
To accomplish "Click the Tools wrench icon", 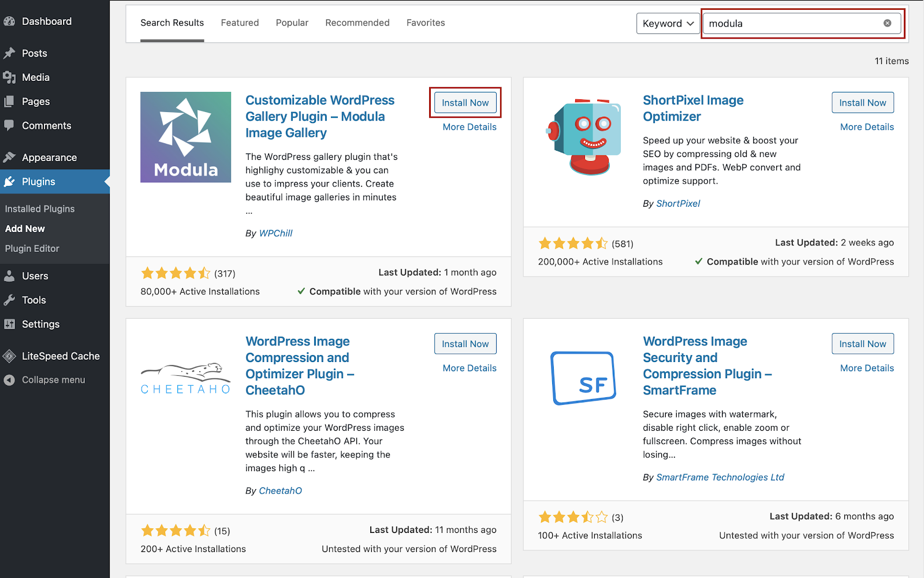I will [x=9, y=300].
